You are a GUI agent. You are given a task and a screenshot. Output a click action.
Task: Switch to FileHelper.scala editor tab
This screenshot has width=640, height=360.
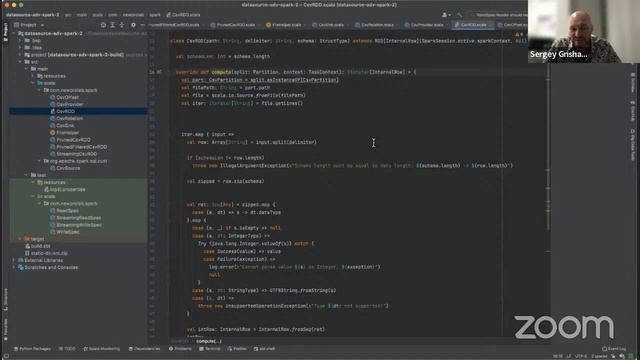click(x=284, y=25)
